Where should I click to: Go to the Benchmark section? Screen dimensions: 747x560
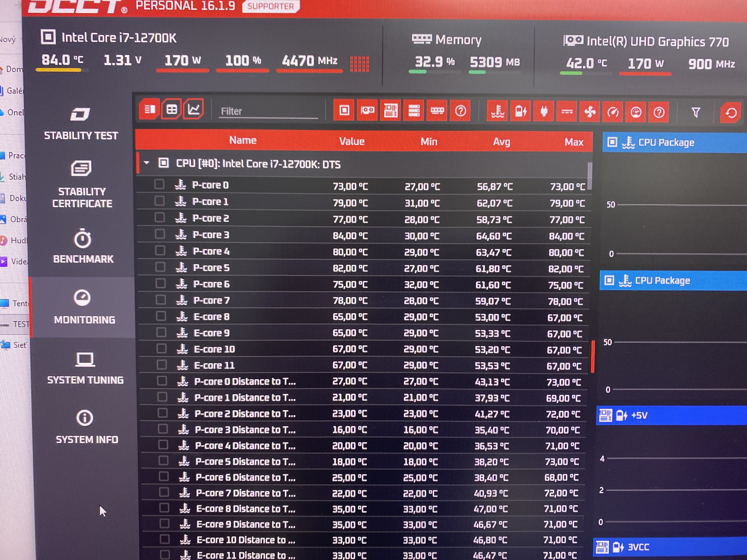[83, 246]
